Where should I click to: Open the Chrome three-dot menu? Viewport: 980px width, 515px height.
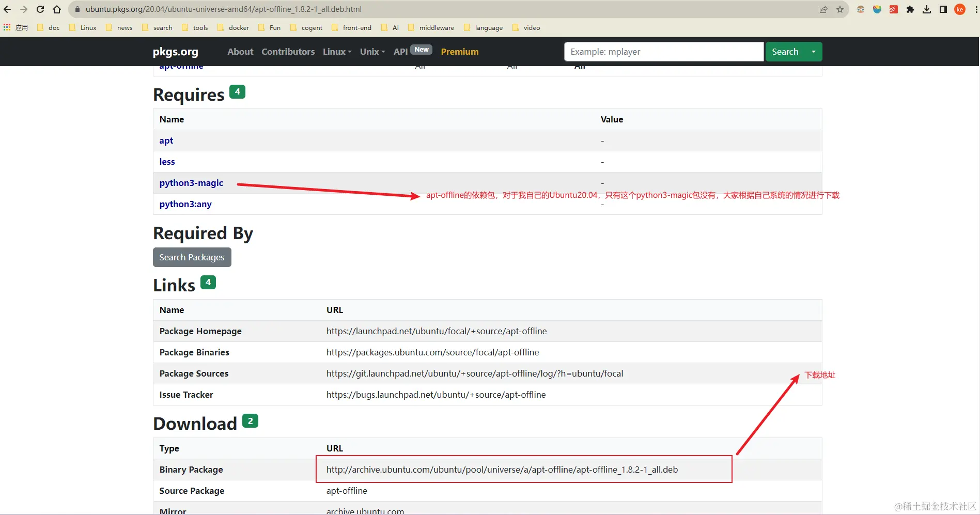click(976, 9)
